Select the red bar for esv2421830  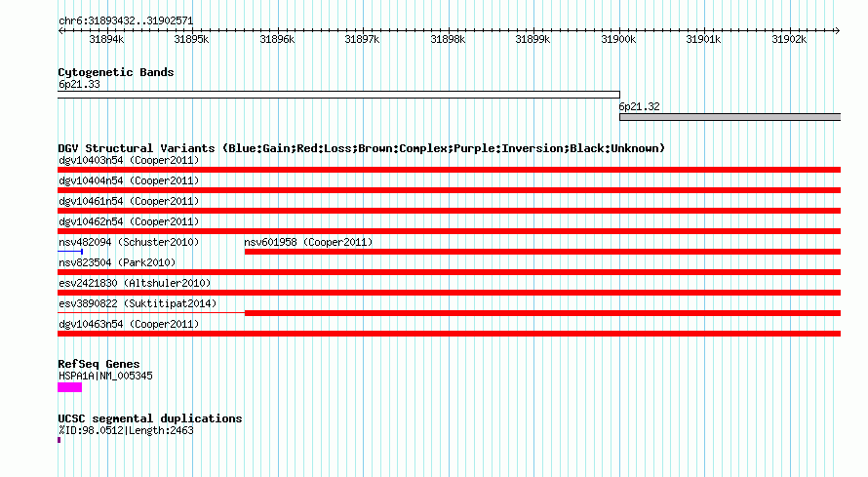pos(449,293)
